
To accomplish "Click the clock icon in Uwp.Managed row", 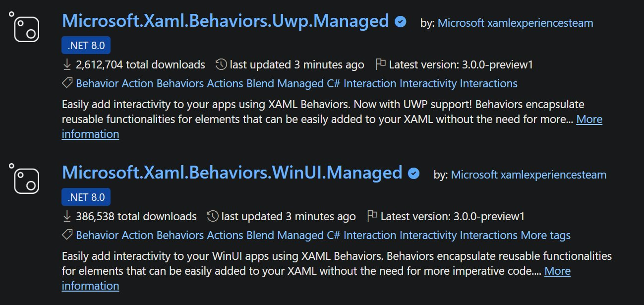I will [221, 64].
